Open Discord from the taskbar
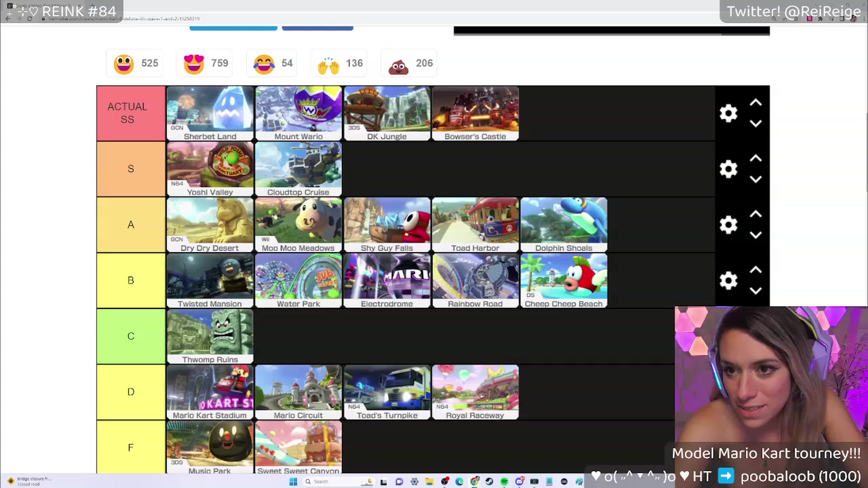The image size is (868, 488). (x=519, y=482)
